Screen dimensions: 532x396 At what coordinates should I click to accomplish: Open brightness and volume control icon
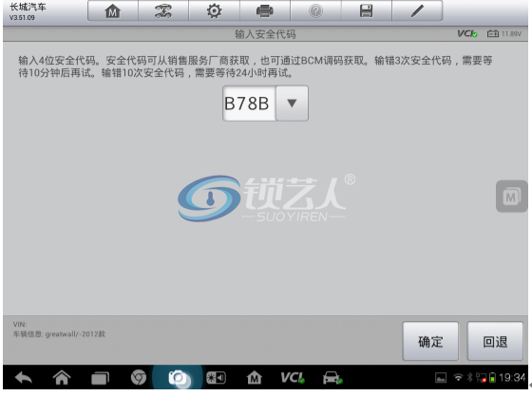coord(216,378)
